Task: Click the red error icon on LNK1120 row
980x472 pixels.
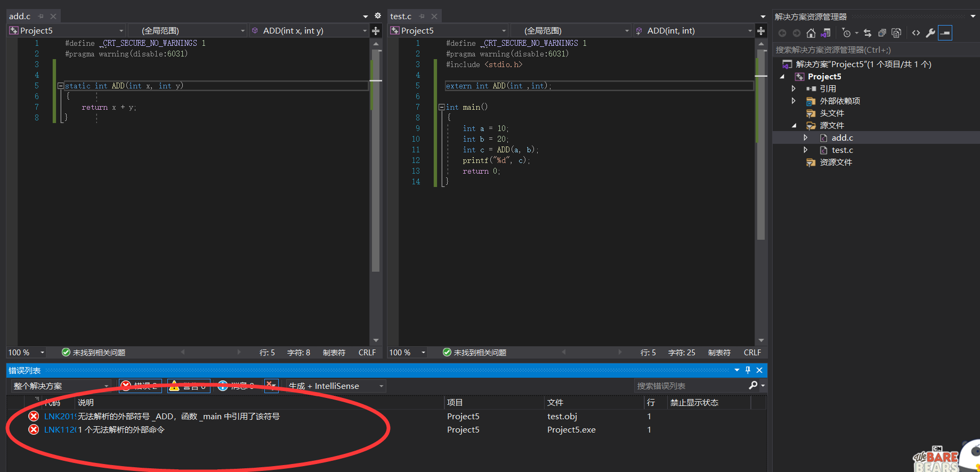Action: pos(34,429)
